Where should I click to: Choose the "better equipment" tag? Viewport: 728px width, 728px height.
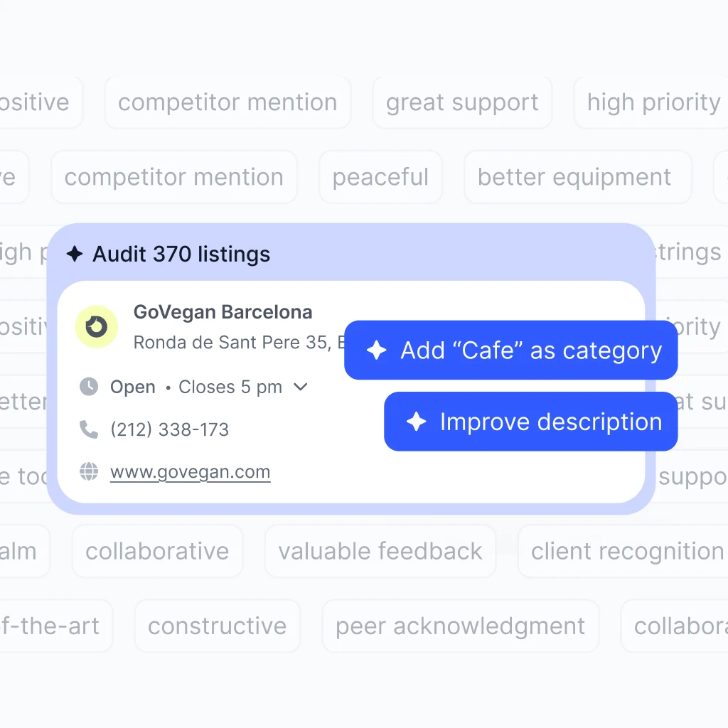[x=574, y=177]
